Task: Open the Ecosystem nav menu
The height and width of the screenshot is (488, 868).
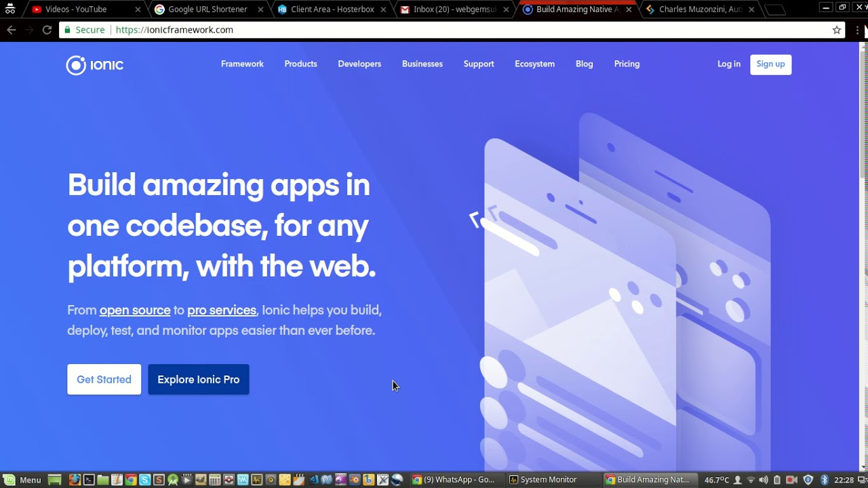Action: [534, 64]
